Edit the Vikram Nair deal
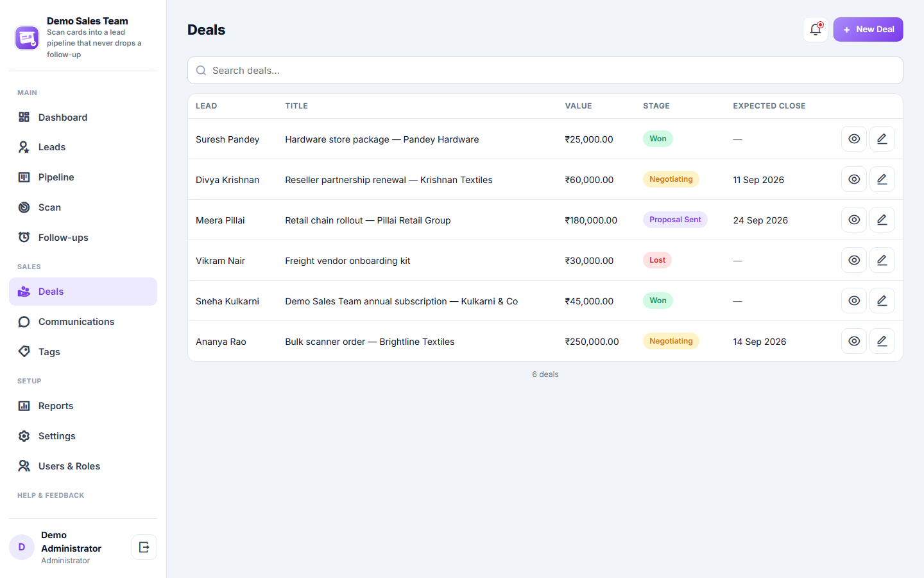The width and height of the screenshot is (924, 578). point(882,260)
